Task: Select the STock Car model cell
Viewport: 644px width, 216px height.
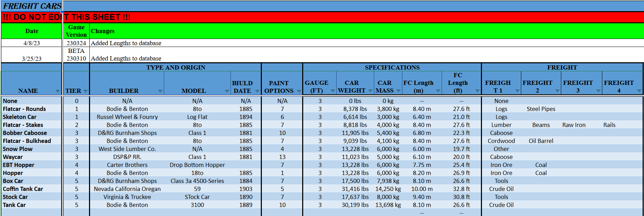Action: tap(197, 197)
